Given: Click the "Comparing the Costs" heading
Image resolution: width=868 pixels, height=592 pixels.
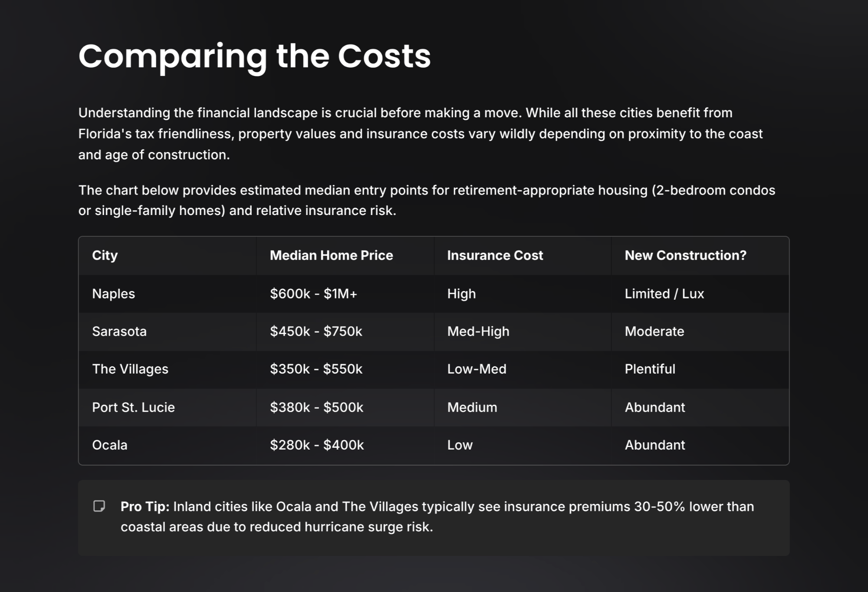Looking at the screenshot, I should [254, 56].
